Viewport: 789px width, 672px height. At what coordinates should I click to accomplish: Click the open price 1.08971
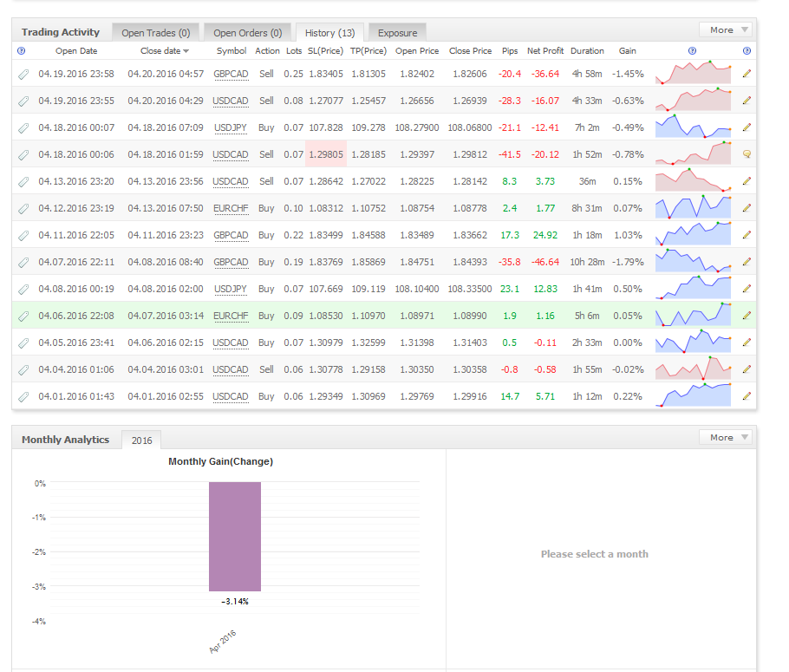pos(417,316)
